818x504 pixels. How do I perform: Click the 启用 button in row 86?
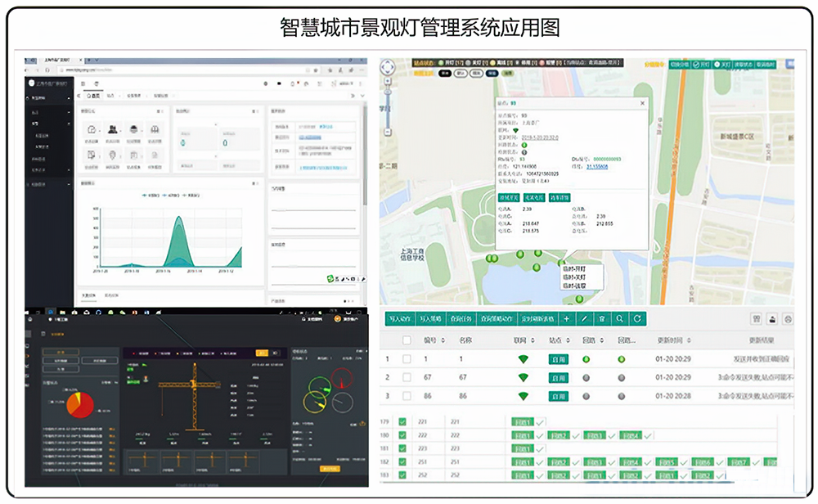point(558,397)
